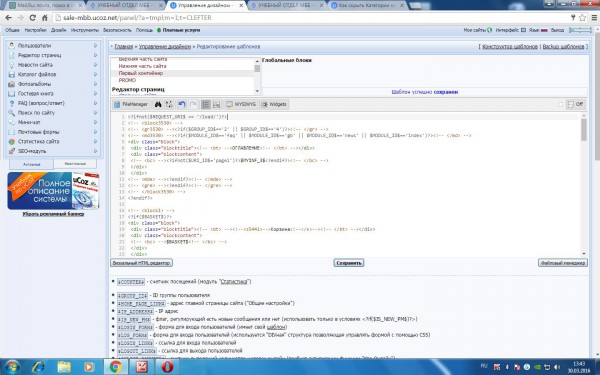The width and height of the screenshot is (600, 375).
Task: Undo last edit with blue arrow
Action: pos(182,104)
